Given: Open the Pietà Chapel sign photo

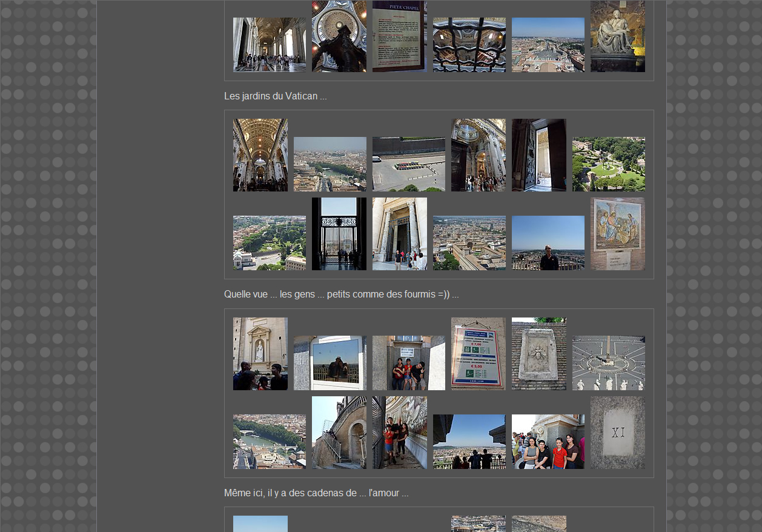Looking at the screenshot, I should (x=399, y=36).
